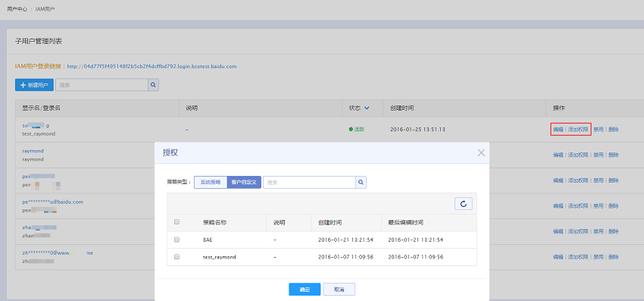Click 删除 in raymond user row

click(613, 155)
